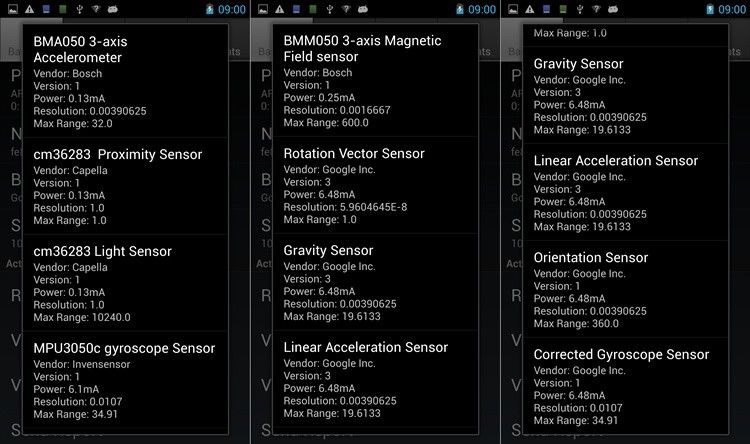The height and width of the screenshot is (444, 750).
Task: Tap the 'Resolution: 5.9604645E-8' line
Action: tap(345, 207)
